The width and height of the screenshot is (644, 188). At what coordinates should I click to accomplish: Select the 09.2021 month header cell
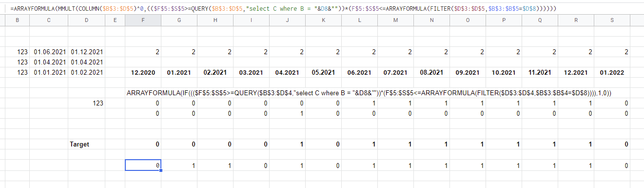(468, 72)
